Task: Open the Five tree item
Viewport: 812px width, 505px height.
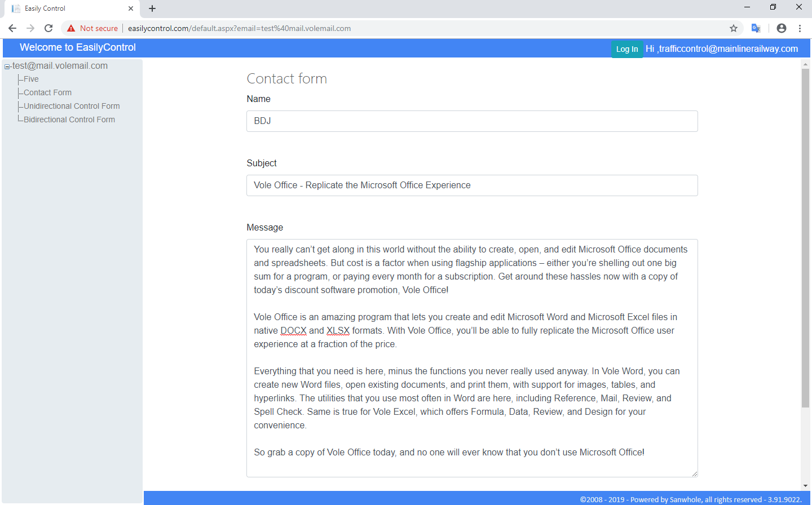Action: coord(31,79)
